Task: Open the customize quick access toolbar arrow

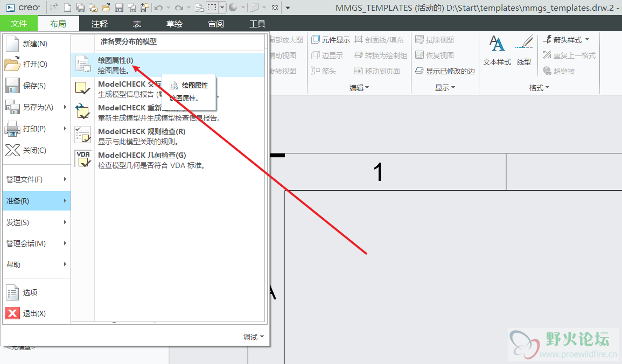Action: coord(288,8)
